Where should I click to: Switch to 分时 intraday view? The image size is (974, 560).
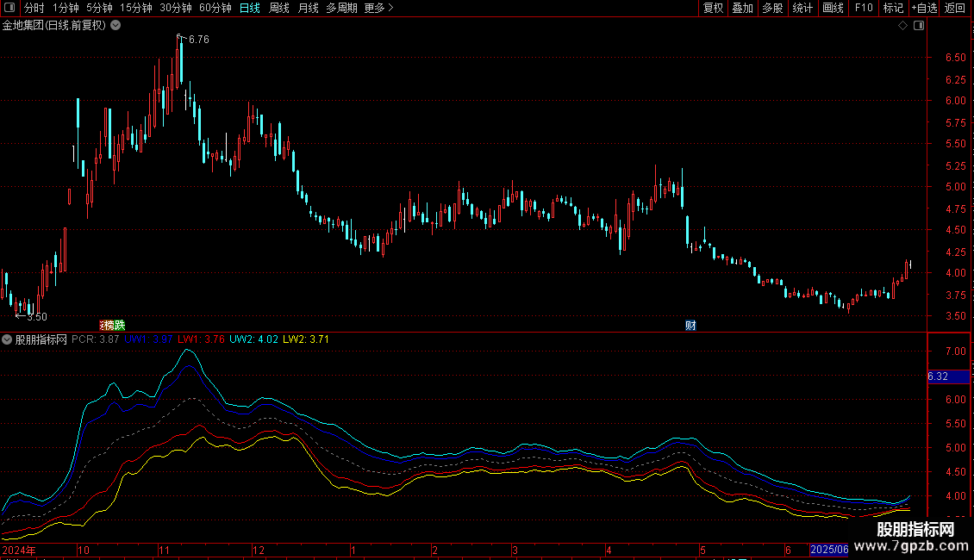[34, 8]
